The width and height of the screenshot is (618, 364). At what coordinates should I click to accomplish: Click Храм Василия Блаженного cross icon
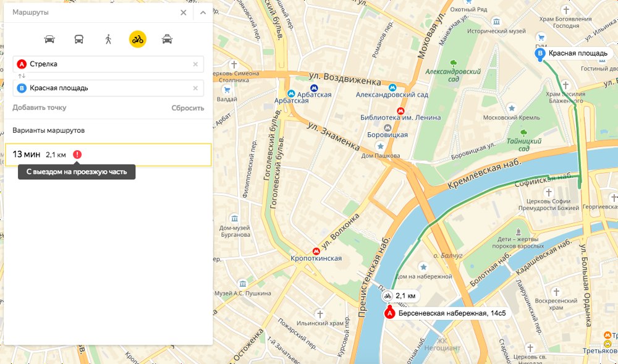tap(565, 85)
